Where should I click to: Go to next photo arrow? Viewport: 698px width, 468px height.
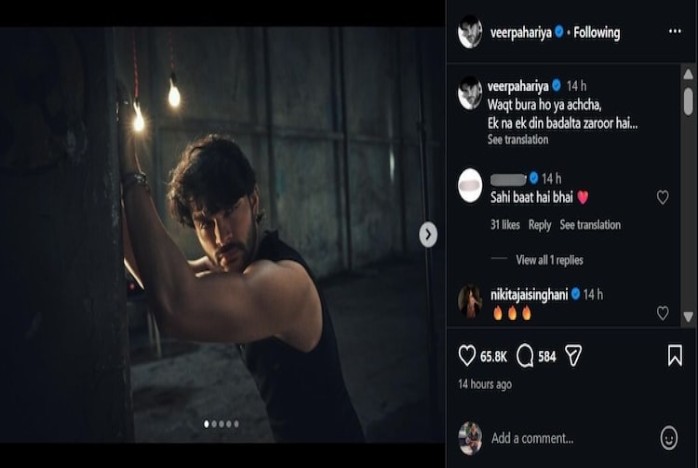pyautogui.click(x=428, y=234)
